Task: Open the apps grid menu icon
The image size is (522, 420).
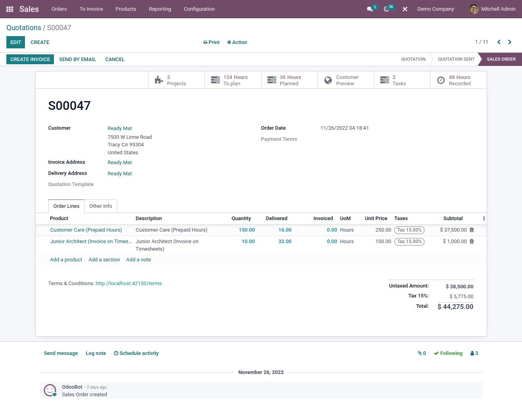Action: tap(10, 9)
